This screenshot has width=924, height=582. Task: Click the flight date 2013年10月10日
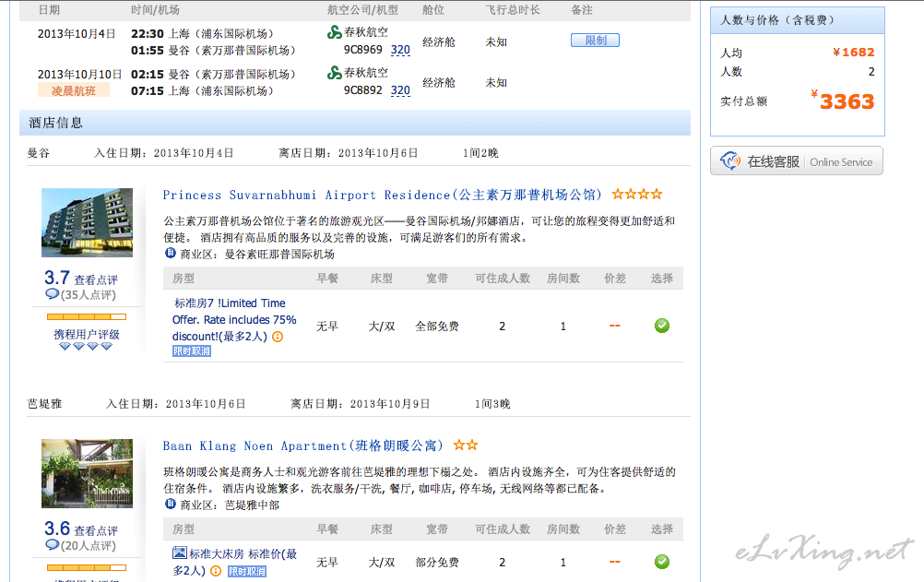click(79, 75)
